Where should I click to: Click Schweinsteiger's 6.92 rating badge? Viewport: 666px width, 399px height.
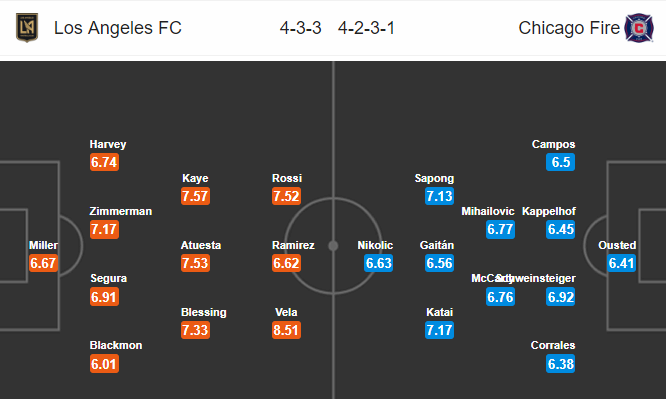click(x=561, y=297)
